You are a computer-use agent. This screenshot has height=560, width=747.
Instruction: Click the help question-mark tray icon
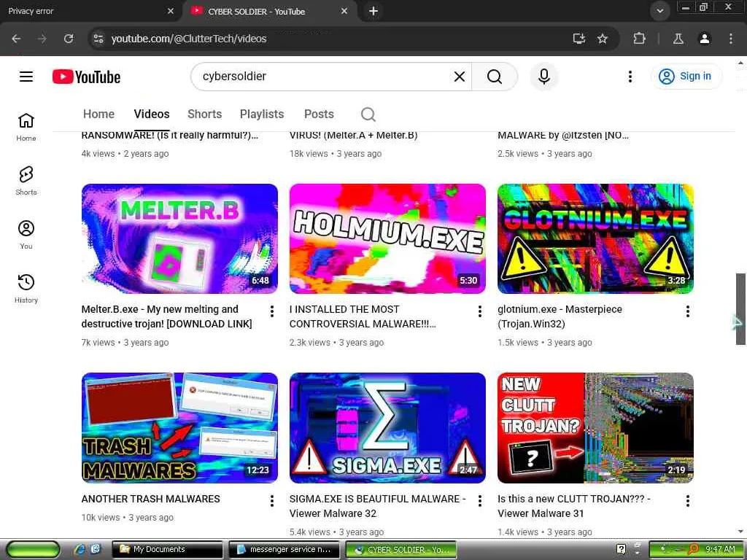coord(621,550)
